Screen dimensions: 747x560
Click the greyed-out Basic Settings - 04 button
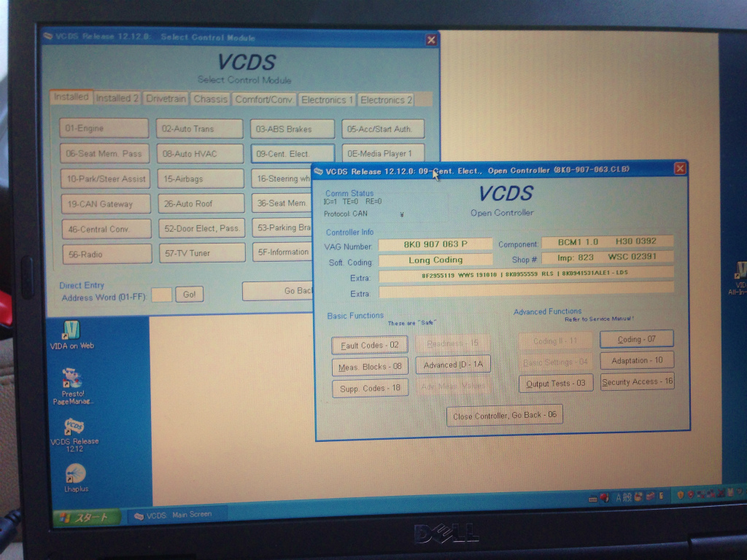tap(555, 362)
